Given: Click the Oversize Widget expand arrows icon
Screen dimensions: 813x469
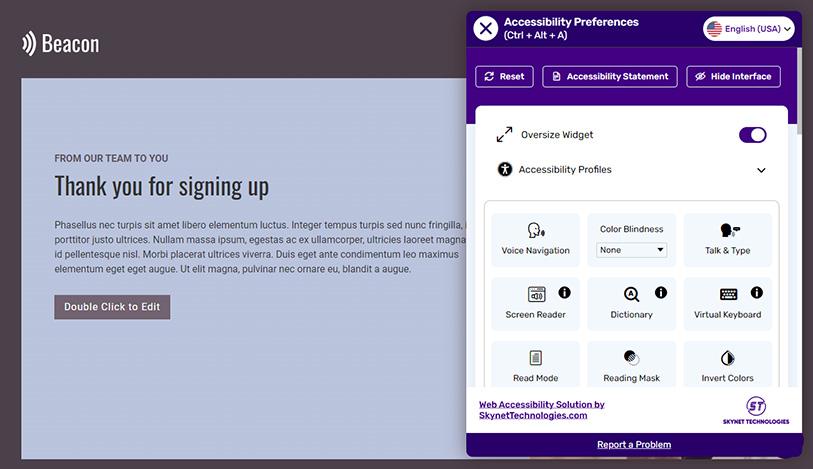Looking at the screenshot, I should coord(504,135).
